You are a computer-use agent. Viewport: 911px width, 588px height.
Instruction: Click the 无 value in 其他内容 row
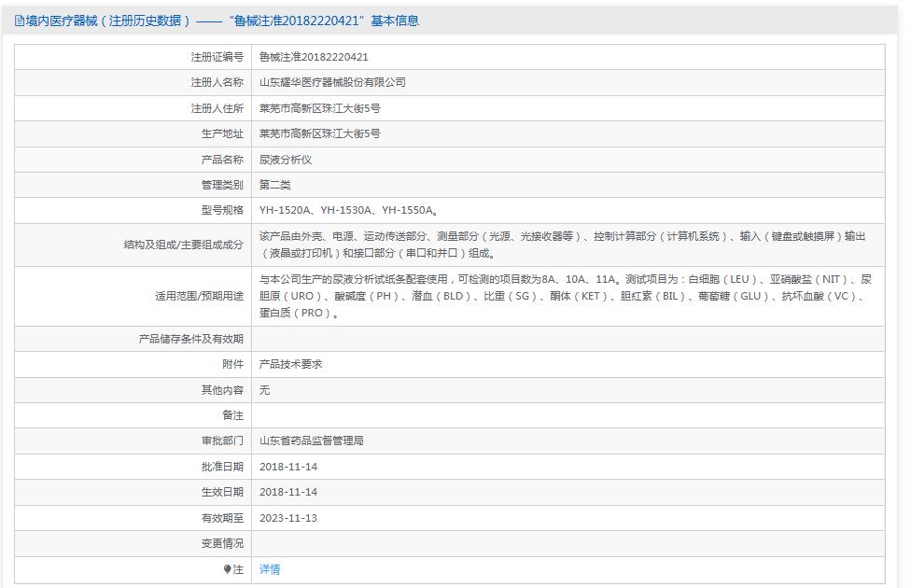pos(264,390)
